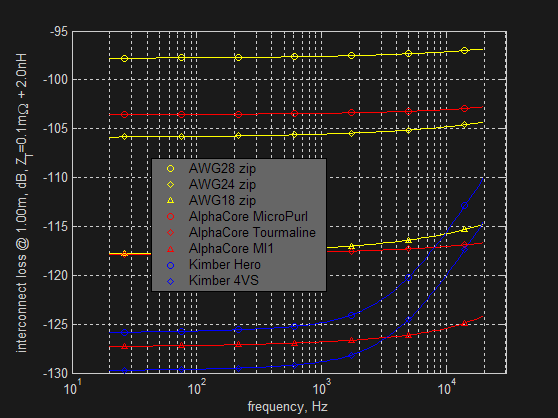
Task: Click the -110 y-axis tick label
Action: point(55,178)
